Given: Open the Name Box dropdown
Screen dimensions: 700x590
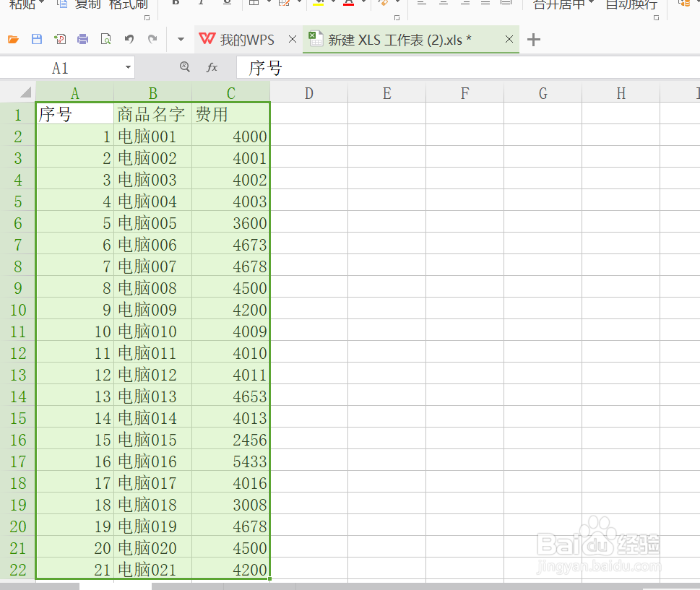Looking at the screenshot, I should 128,66.
